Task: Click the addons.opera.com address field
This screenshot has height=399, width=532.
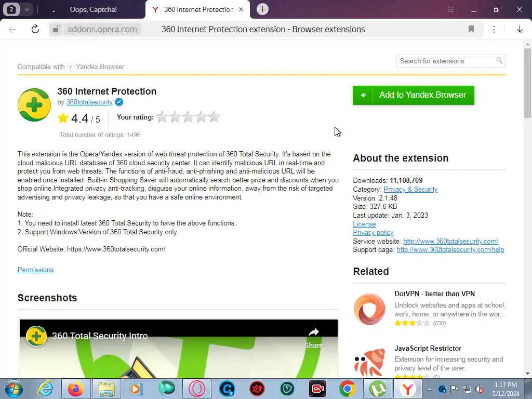Action: tap(102, 29)
